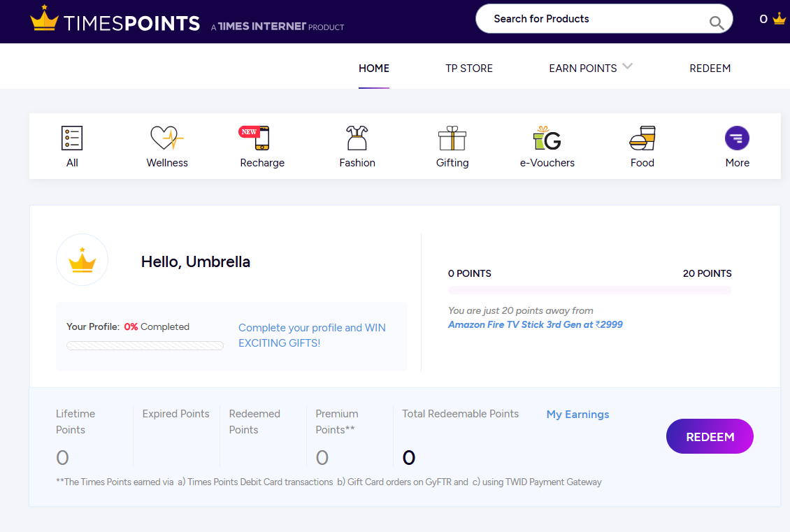
Task: Open the REDEEM navigation tab
Action: [x=710, y=69]
